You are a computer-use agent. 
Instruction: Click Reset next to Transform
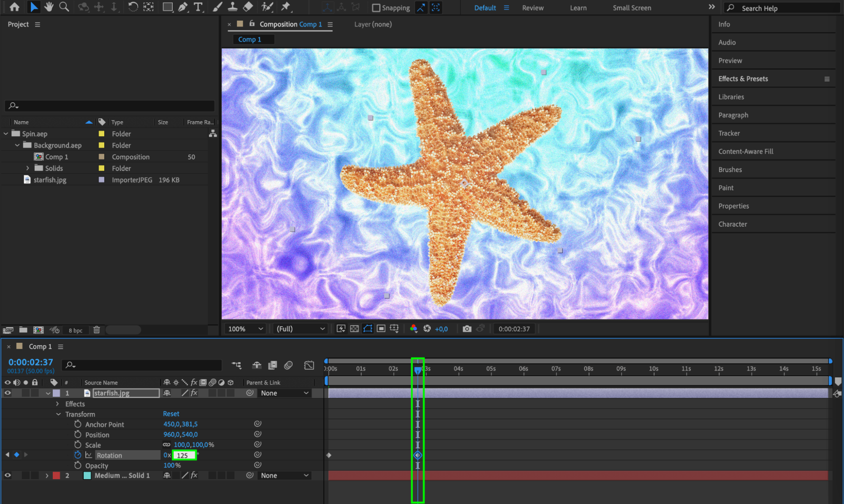171,414
